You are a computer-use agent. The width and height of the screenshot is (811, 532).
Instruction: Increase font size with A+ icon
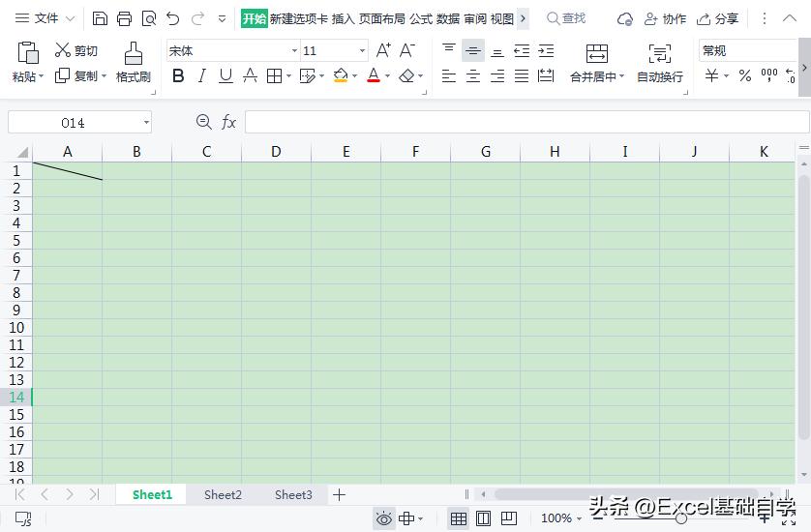383,50
